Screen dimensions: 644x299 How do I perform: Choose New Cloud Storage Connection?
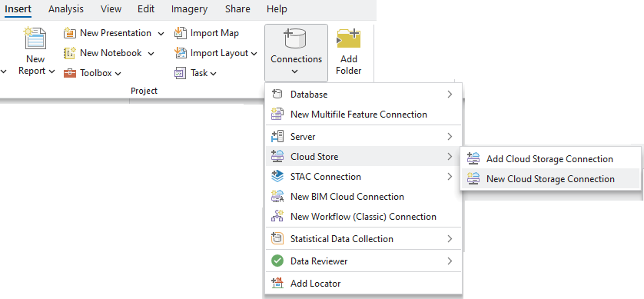coord(550,178)
